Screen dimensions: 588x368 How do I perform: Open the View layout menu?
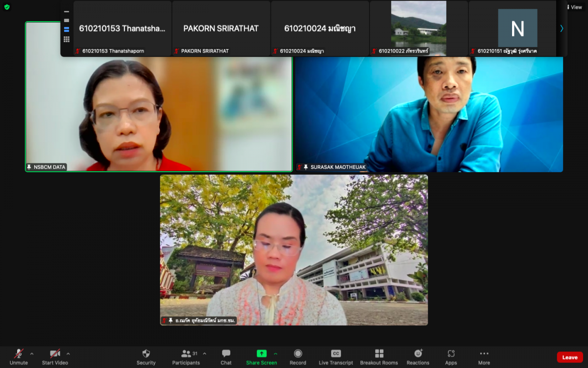coord(574,7)
